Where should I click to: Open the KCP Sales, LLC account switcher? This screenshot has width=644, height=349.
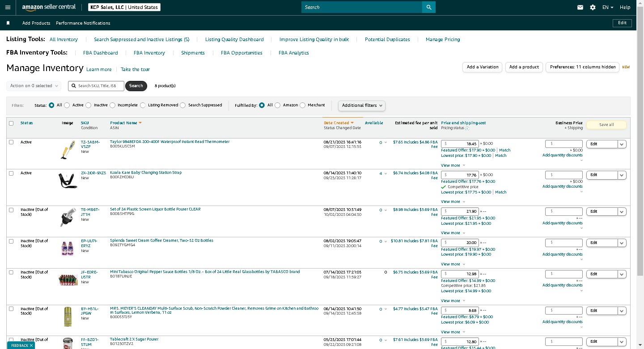(124, 7)
